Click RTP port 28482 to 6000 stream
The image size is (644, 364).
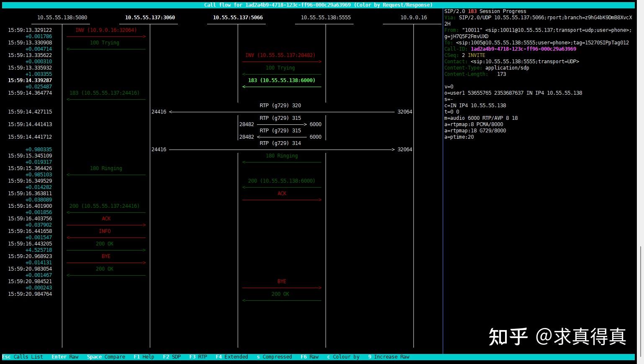pyautogui.click(x=280, y=124)
